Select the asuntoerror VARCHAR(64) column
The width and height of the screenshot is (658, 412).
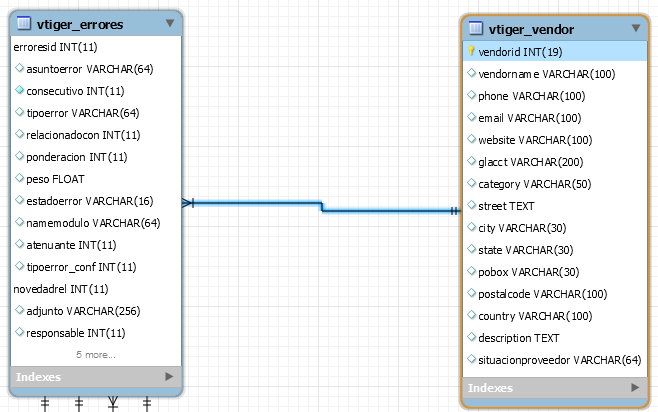96,69
